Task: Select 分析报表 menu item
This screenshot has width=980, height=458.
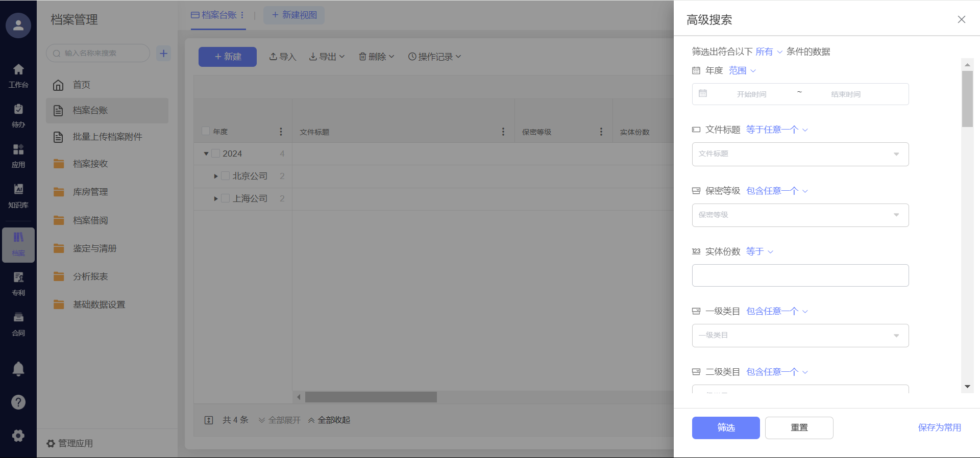Action: coord(90,276)
